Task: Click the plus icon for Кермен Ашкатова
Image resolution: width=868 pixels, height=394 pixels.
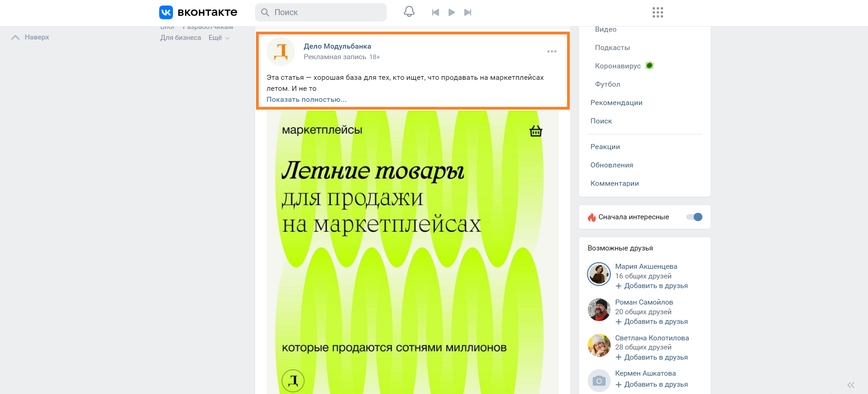Action: point(618,384)
